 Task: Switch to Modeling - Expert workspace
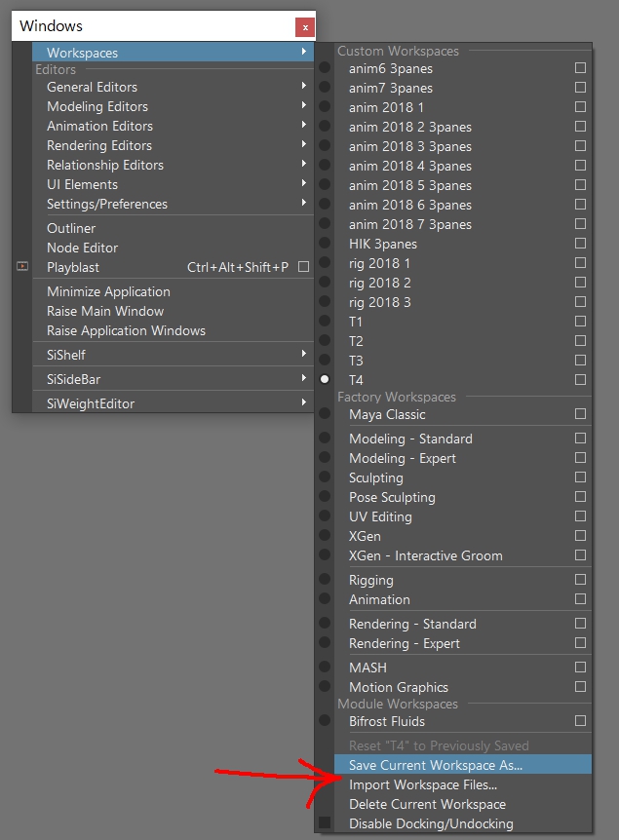point(403,459)
